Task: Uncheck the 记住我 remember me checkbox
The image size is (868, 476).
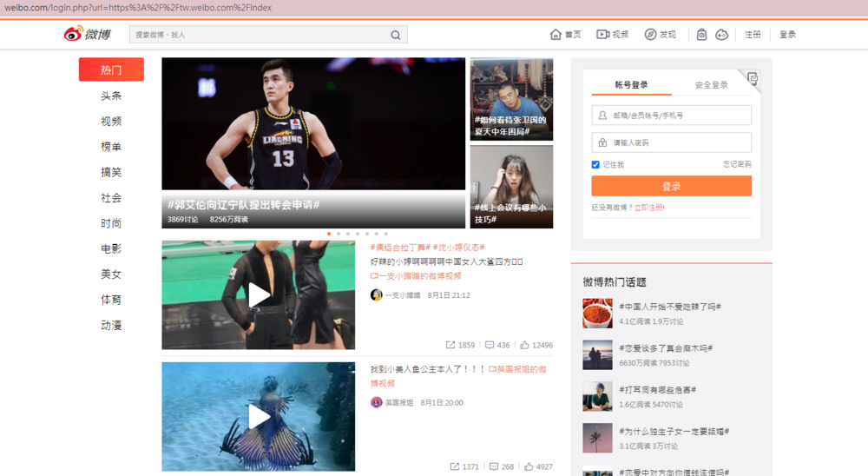Action: 595,165
